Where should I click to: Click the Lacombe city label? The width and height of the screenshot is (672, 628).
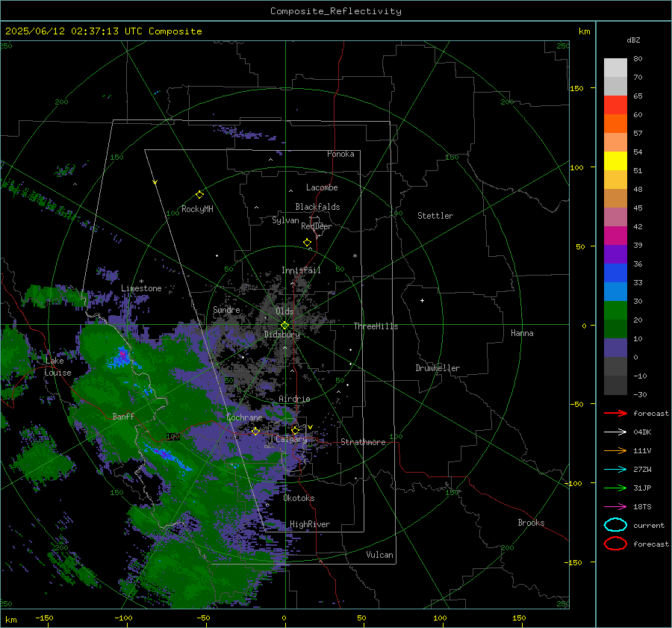coord(322,187)
